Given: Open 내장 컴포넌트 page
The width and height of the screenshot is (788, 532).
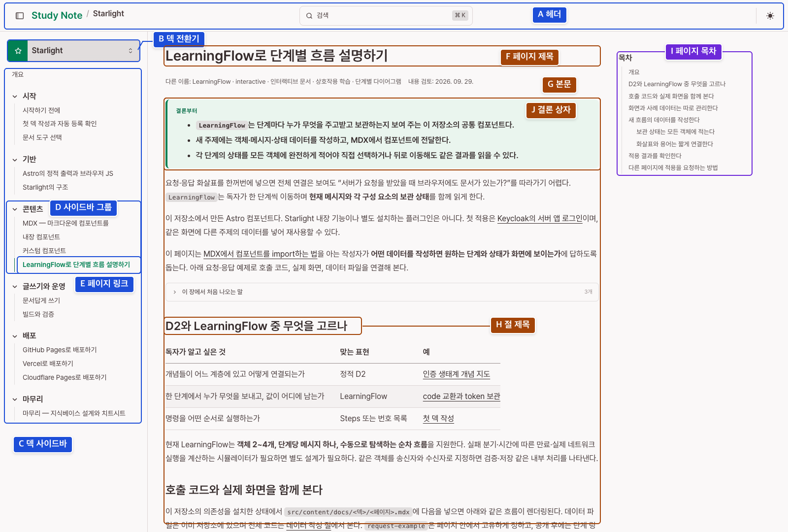Looking at the screenshot, I should point(41,237).
